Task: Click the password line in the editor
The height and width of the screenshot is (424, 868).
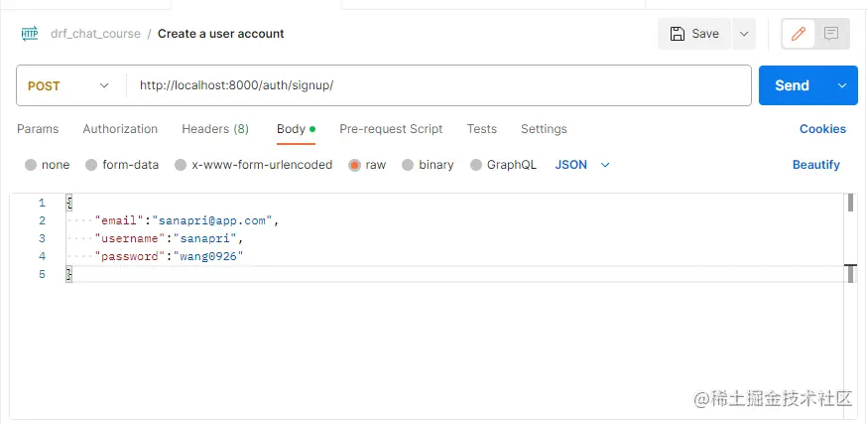Action: 170,256
